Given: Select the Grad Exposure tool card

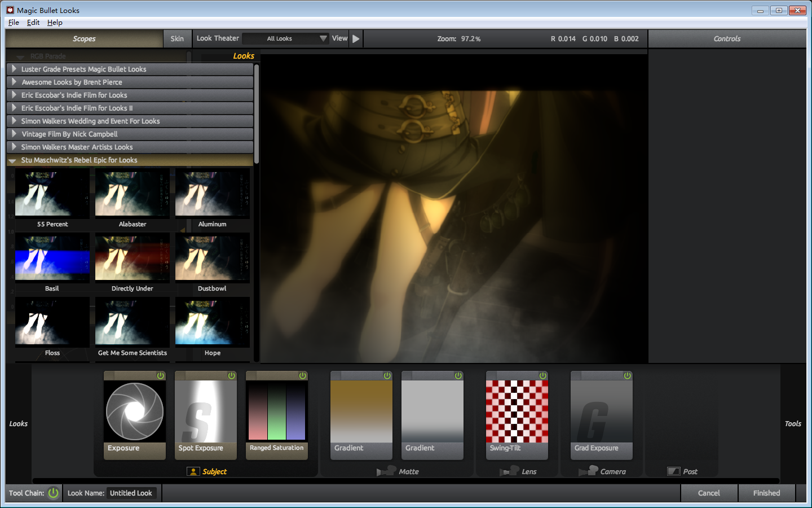Looking at the screenshot, I should 602,415.
